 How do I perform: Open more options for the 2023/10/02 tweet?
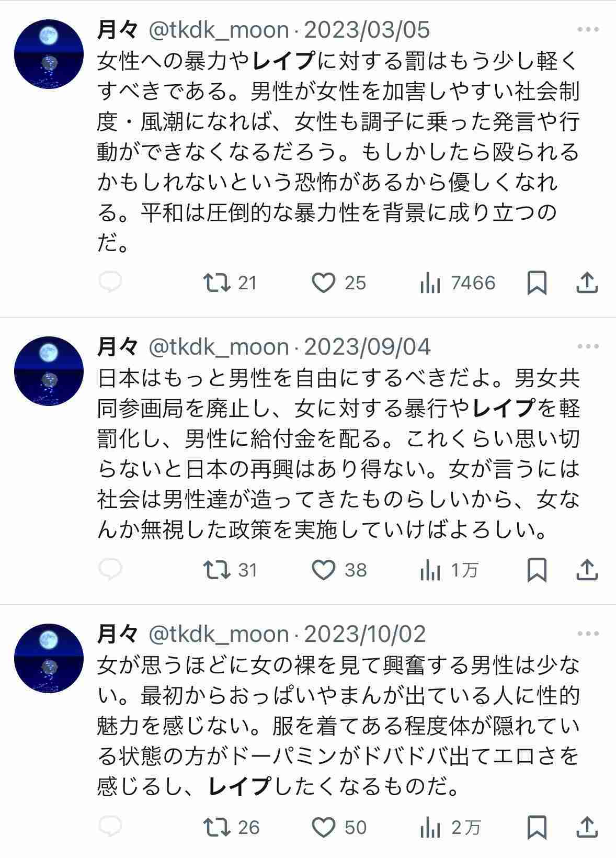tap(588, 634)
